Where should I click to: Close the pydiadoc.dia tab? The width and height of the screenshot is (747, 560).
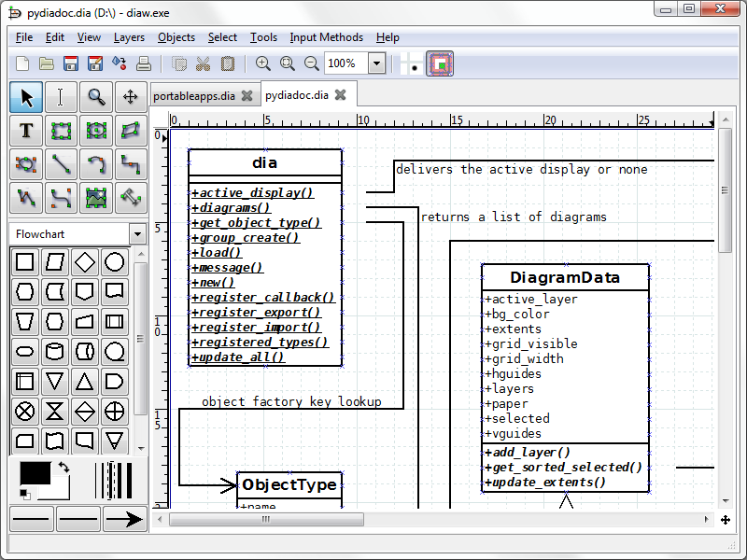341,95
